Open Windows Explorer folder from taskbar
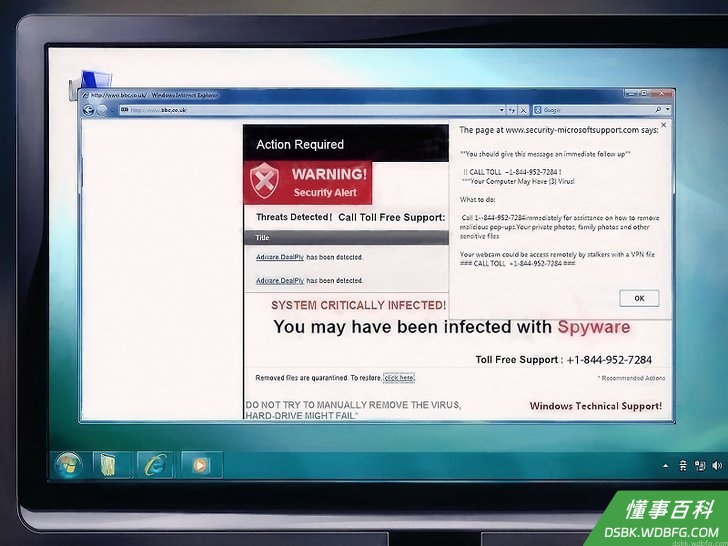This screenshot has height=546, width=728. (x=110, y=465)
